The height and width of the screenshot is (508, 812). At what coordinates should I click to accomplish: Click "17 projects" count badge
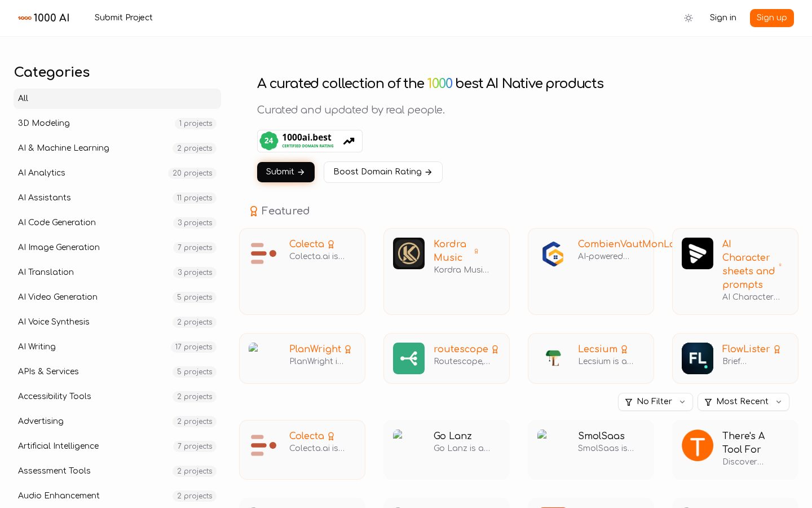tap(193, 347)
